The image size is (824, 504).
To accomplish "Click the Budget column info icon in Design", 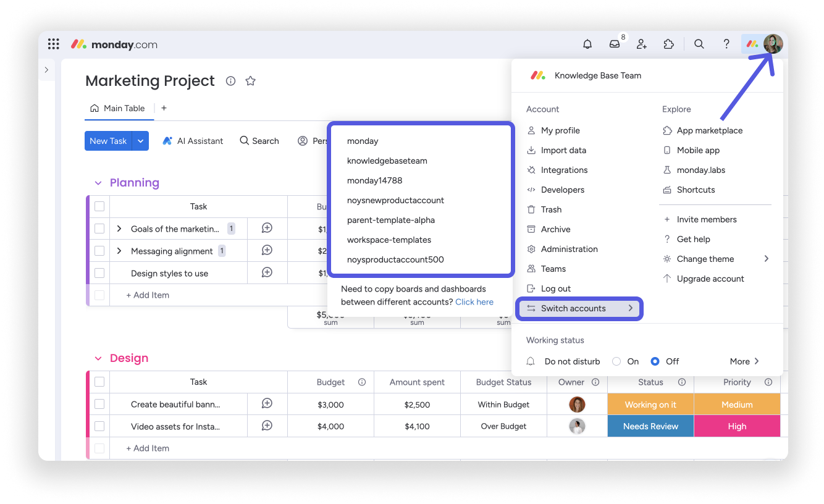I will (x=362, y=382).
